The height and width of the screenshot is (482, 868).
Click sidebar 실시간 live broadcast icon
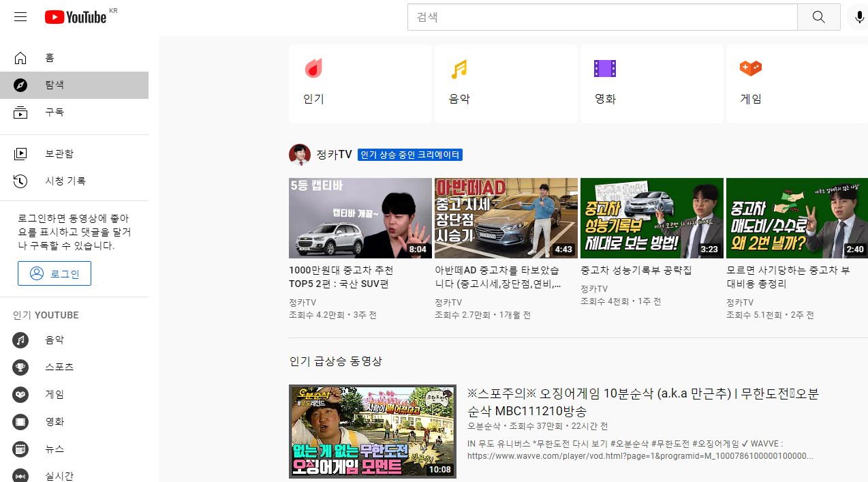coord(20,476)
